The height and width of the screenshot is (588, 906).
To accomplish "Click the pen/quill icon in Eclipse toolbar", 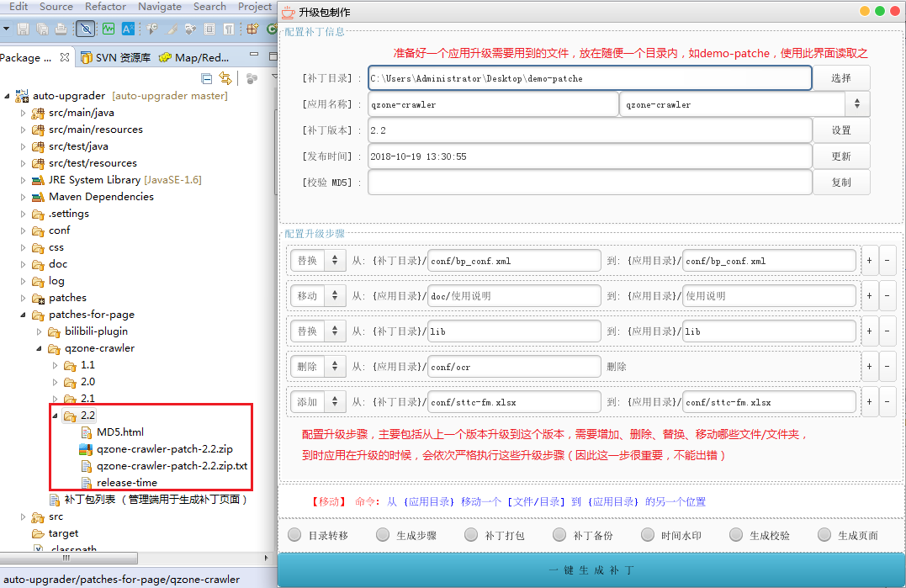I will (x=172, y=29).
